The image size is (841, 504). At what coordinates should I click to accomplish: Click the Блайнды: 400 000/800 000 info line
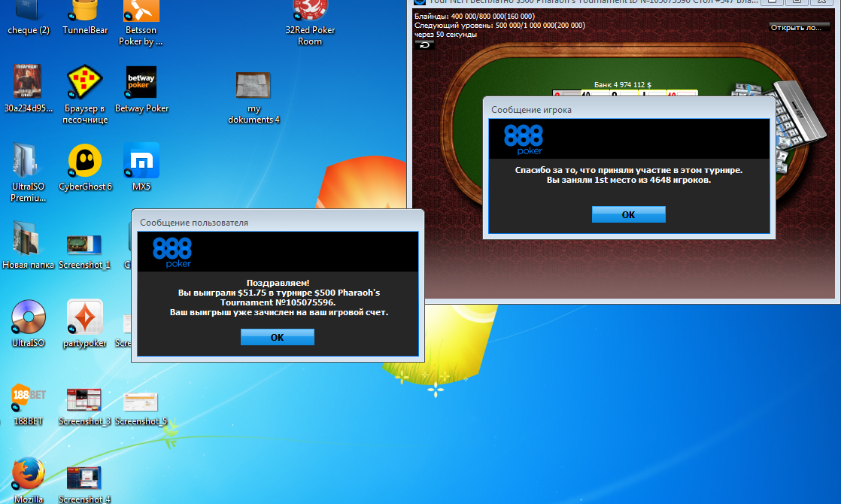(x=475, y=16)
